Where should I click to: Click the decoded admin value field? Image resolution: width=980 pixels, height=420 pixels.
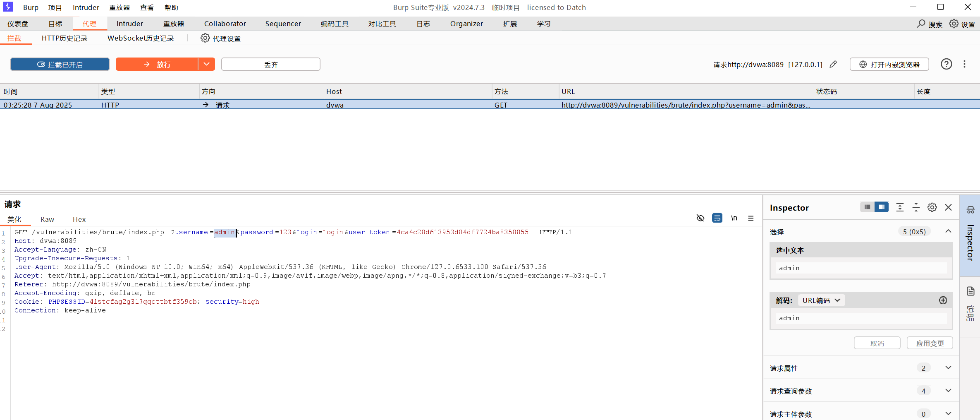861,318
